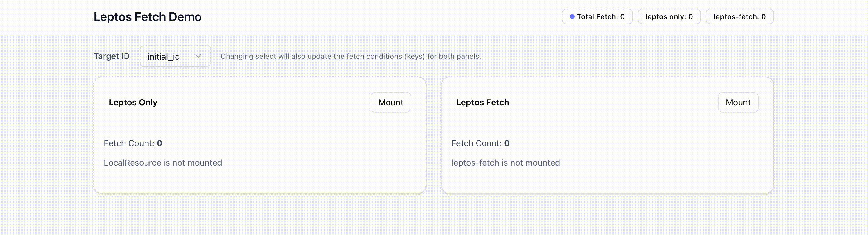
Task: Select the Leptos Only panel heading
Action: 133,102
